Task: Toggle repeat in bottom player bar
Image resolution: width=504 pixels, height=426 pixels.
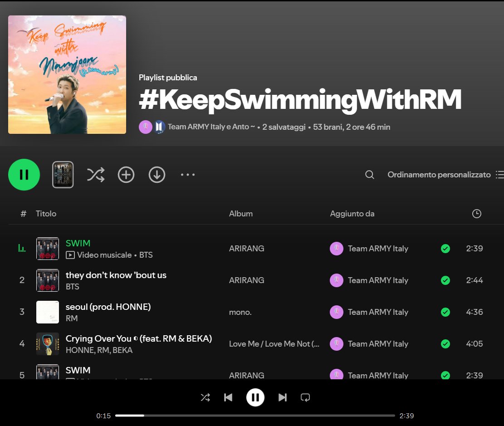Action: coord(305,398)
